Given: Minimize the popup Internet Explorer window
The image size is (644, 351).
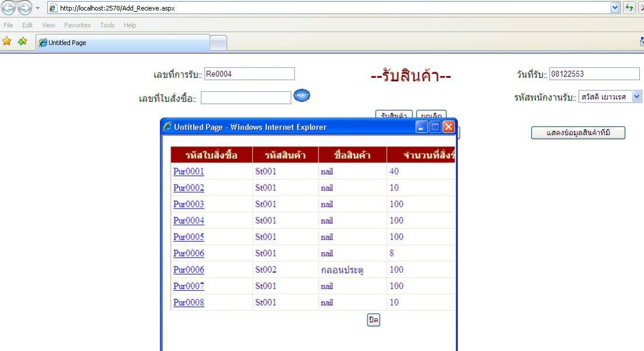Looking at the screenshot, I should (421, 127).
